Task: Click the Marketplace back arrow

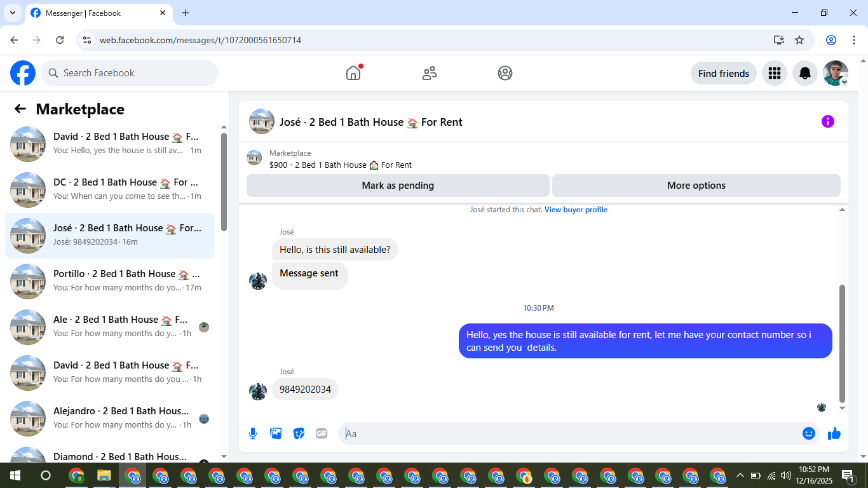Action: 20,109
